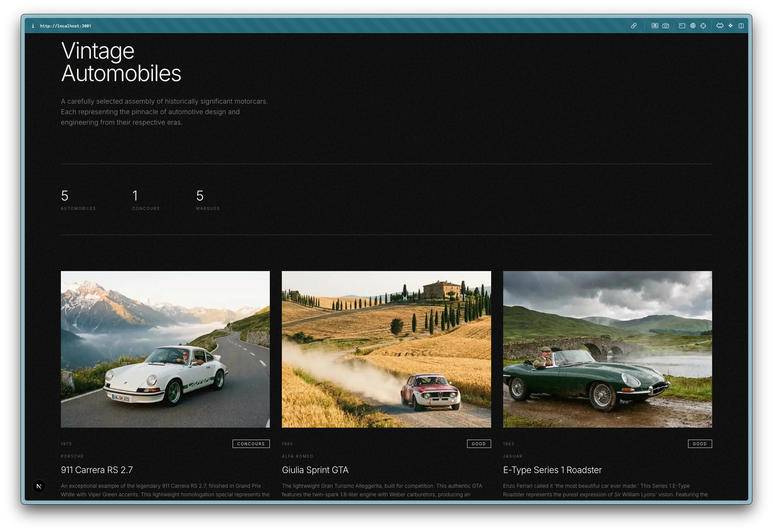Click the GOOD badge on the Jaguar card
The image size is (773, 532).
(x=700, y=444)
